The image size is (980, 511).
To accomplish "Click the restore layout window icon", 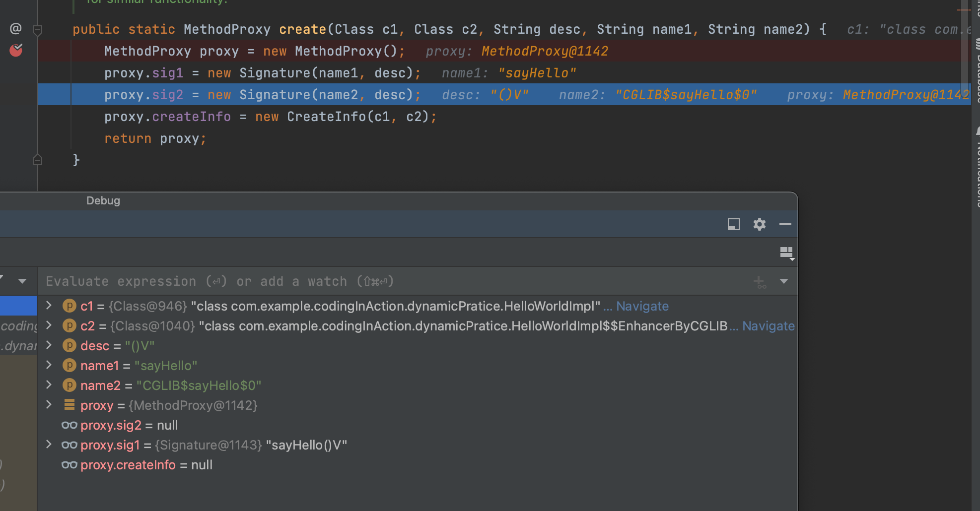I will (733, 224).
